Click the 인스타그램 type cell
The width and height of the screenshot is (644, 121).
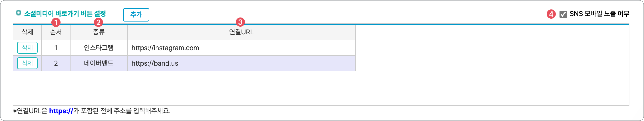pyautogui.click(x=98, y=48)
